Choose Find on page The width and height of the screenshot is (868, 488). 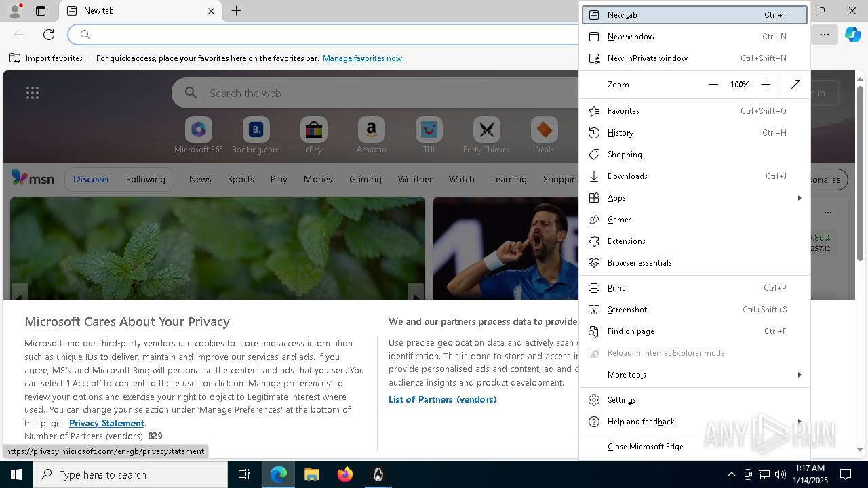[x=695, y=331]
